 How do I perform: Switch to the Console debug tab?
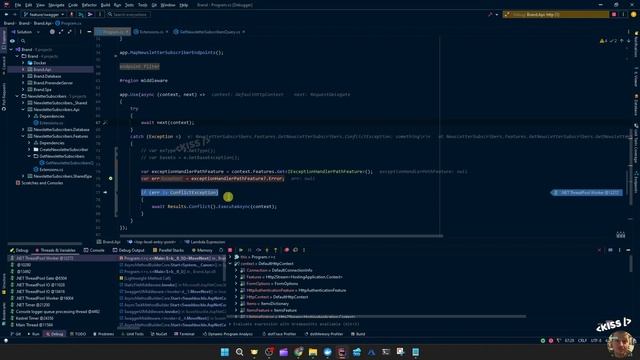[94, 250]
